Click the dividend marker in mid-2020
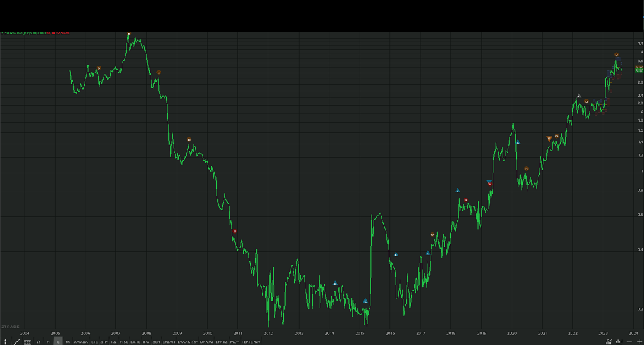Image resolution: width=644 pixels, height=345 pixels. 527,169
